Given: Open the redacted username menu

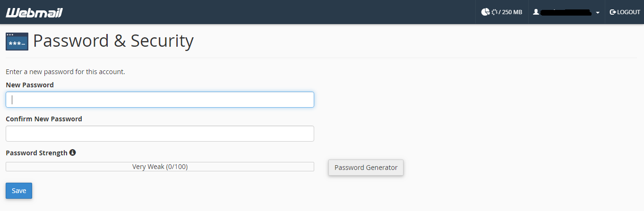Looking at the screenshot, I should 566,12.
